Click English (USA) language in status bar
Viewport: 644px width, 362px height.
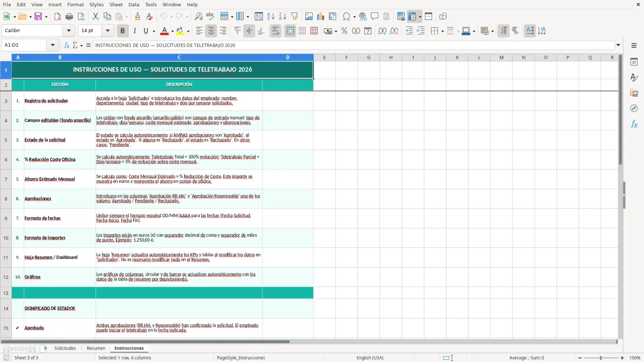click(370, 358)
